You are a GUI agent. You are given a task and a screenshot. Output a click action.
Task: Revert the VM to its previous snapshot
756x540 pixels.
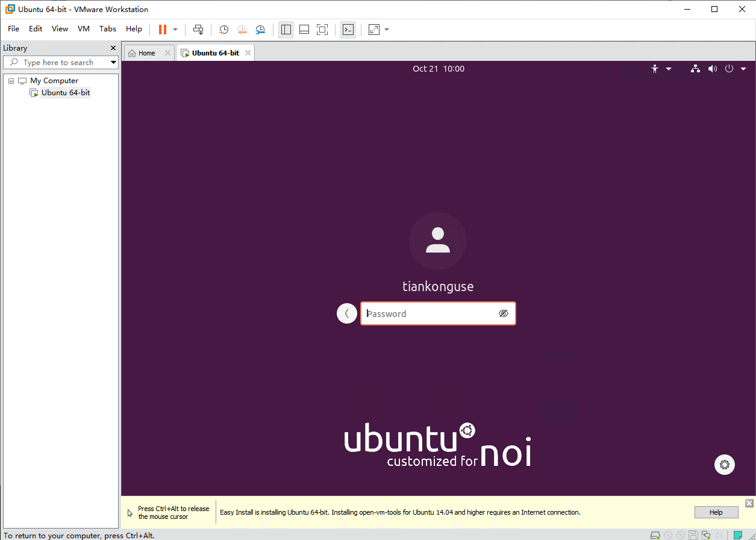(242, 30)
